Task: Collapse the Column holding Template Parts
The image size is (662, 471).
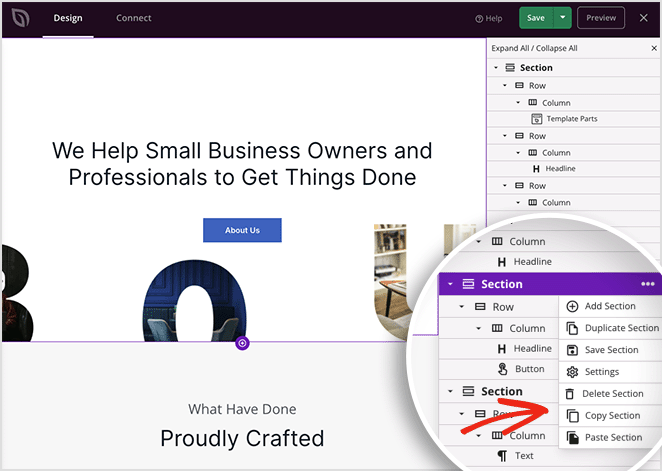Action: click(518, 103)
